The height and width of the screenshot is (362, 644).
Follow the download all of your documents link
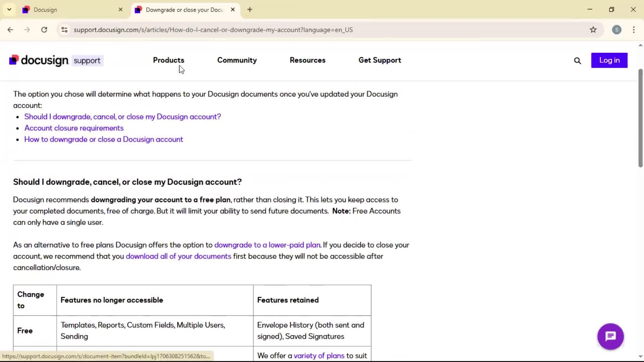point(178,256)
